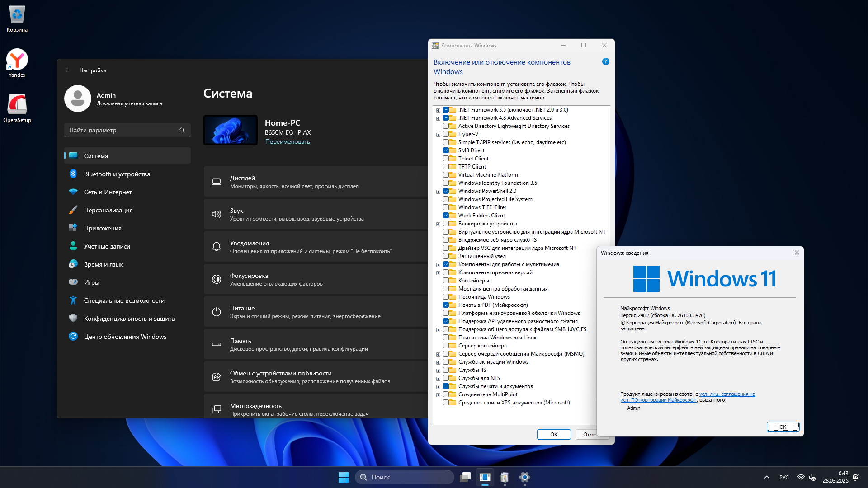Click the search magnifier in Найти параметр
The image size is (868, 488).
tap(182, 130)
